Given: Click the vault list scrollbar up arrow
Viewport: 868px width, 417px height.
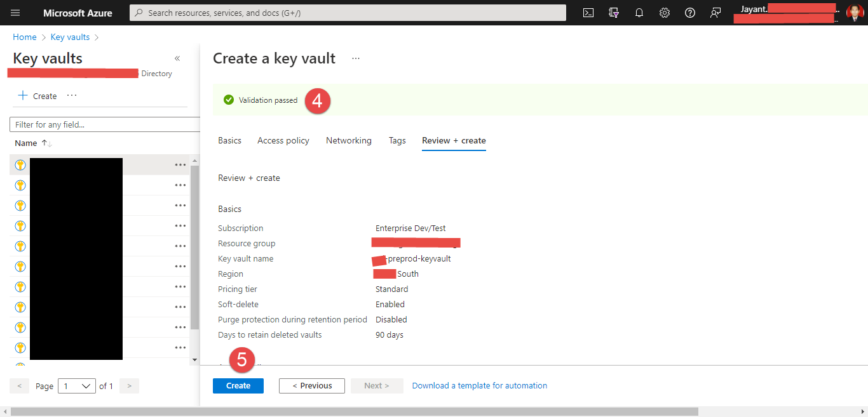Looking at the screenshot, I should click(x=195, y=159).
